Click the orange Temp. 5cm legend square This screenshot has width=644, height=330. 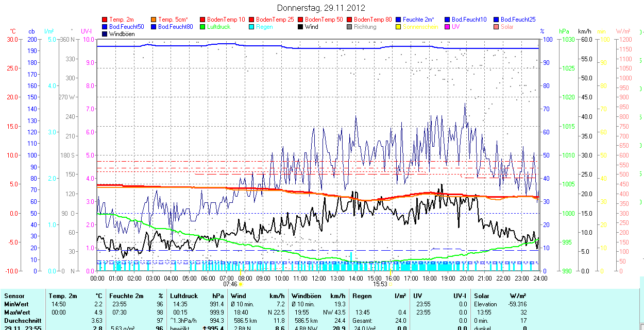154,20
